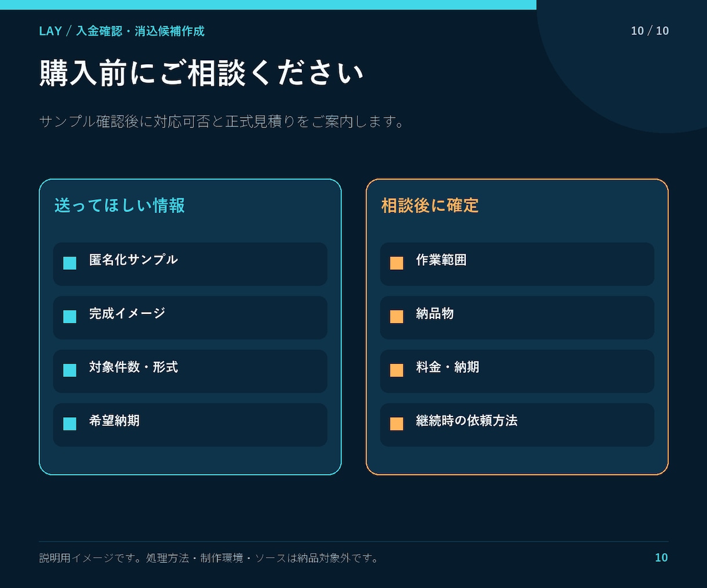Viewport: 707px width, 588px height.
Task: Click the cyan square beside 対象件数・形式
Action: (70, 370)
